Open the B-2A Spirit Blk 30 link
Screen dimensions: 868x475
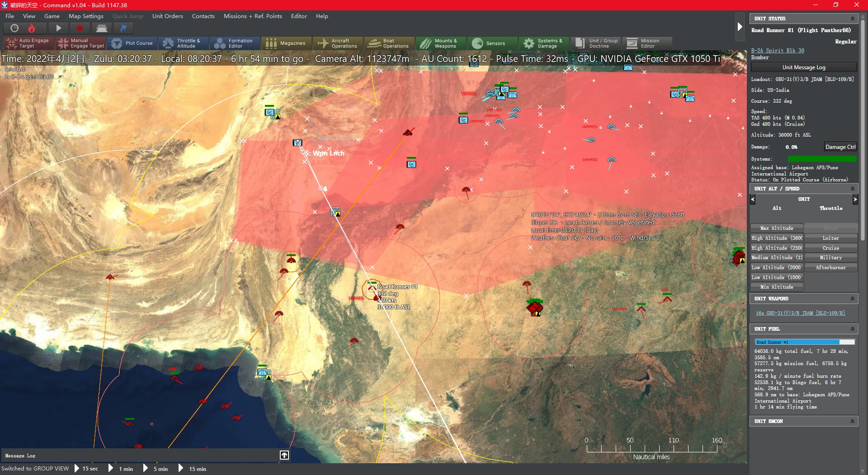(x=778, y=51)
